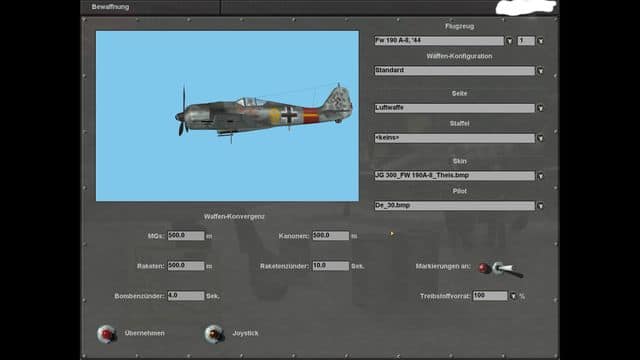Click the Waffen-Konvergenz heading text

(x=234, y=217)
